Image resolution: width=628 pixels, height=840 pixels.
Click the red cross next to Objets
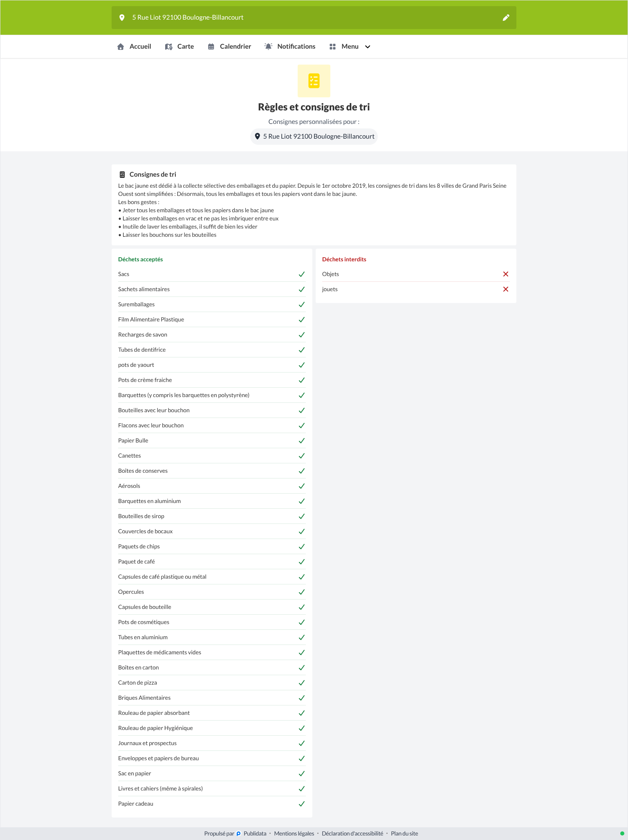pyautogui.click(x=506, y=274)
